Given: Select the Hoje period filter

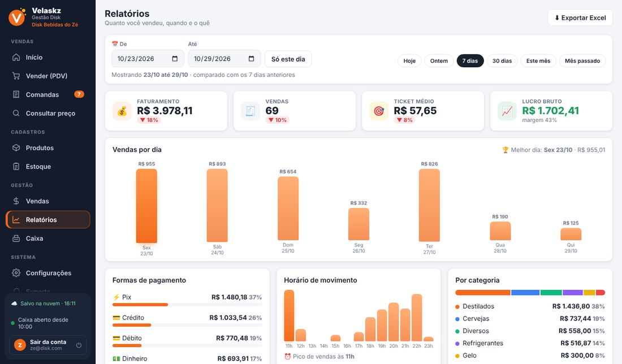Looking at the screenshot, I should 409,60.
